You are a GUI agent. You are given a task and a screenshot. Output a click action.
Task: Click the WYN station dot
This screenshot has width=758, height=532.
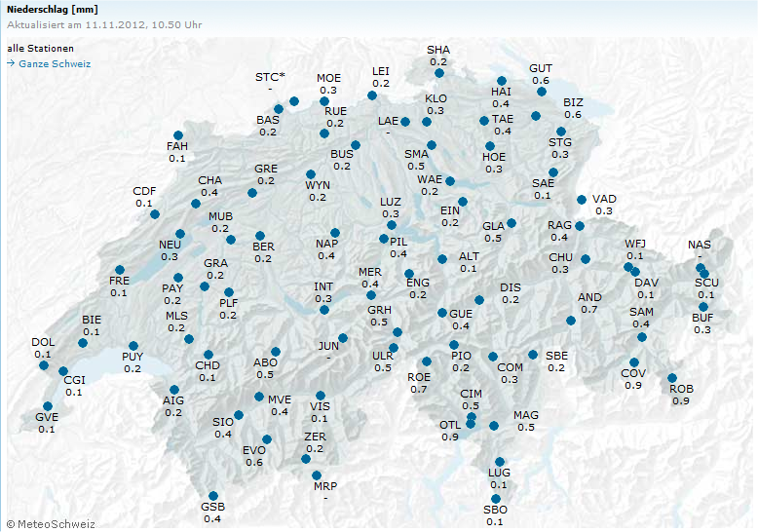tap(311, 174)
